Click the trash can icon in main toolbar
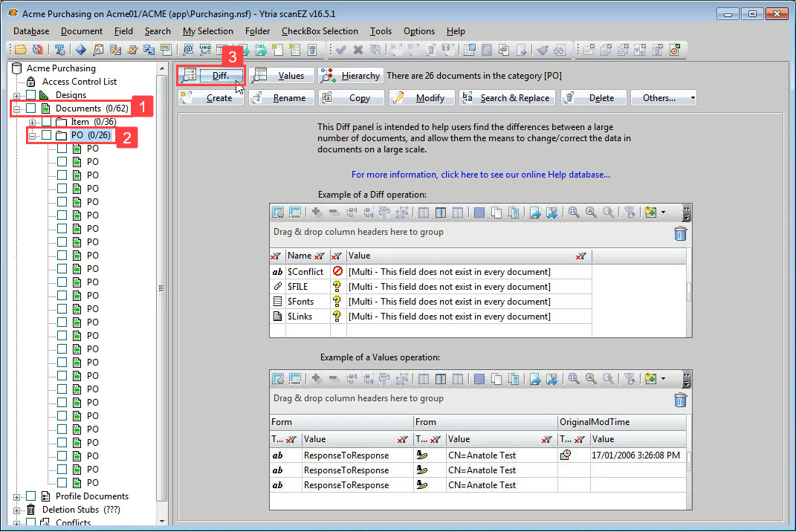The height and width of the screenshot is (532, 796). click(x=312, y=50)
